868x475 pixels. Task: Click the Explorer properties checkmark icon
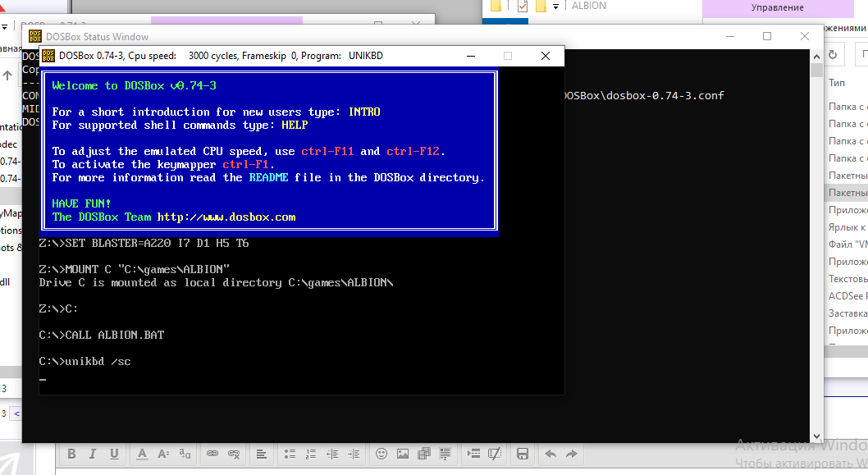[522, 6]
